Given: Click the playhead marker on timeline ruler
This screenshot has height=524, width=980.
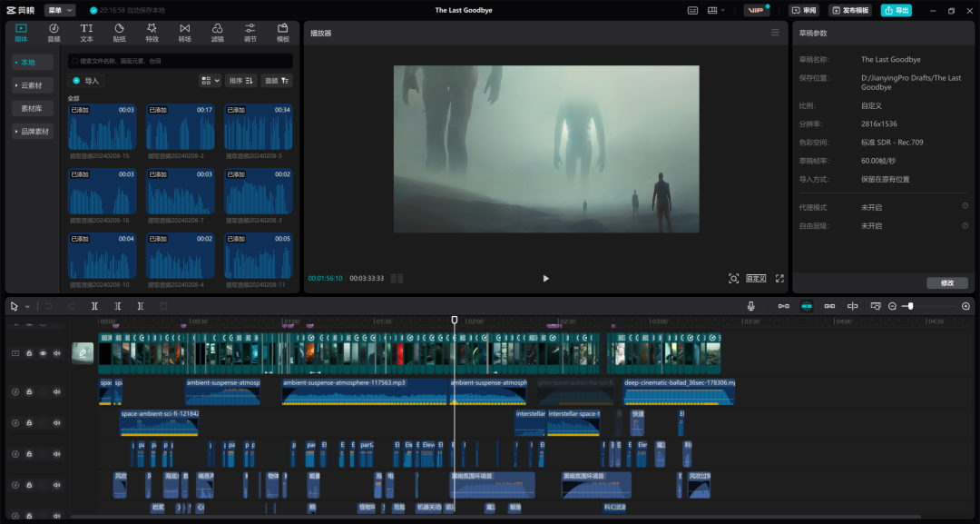Looking at the screenshot, I should coord(455,321).
